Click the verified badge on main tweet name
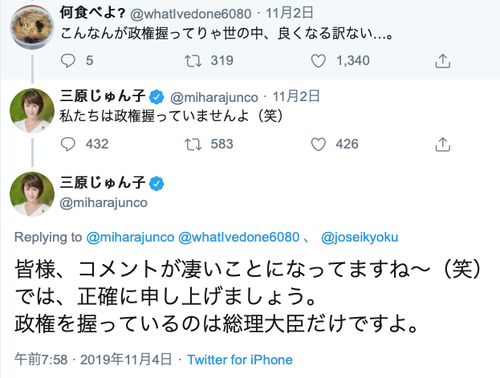Viewport: 500px width, 378px height. tap(156, 184)
